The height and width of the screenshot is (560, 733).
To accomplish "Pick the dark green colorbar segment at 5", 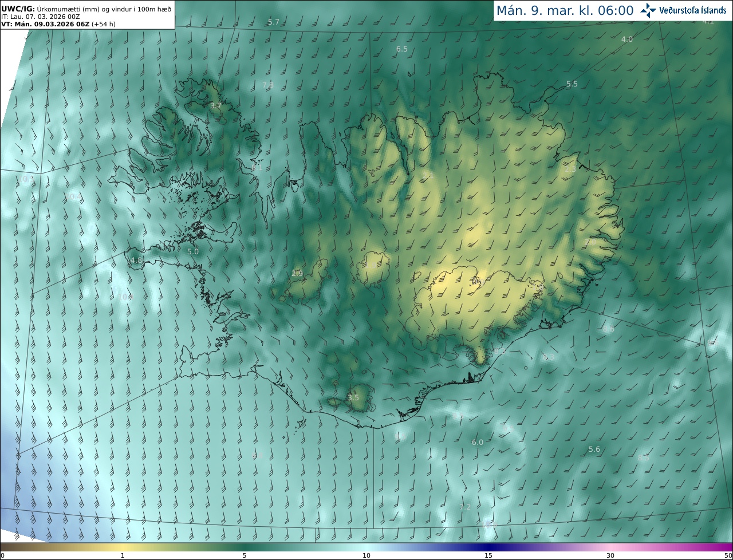I will [x=245, y=546].
